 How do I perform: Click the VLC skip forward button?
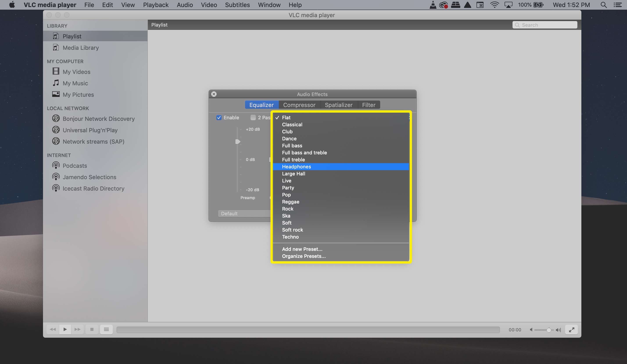coord(77,329)
